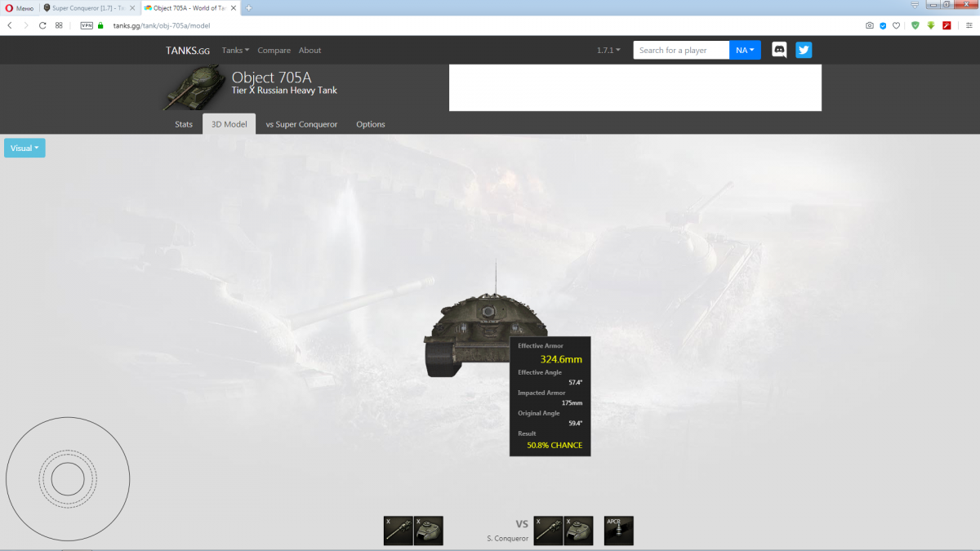Toggle the VPN badge in address bar
The image size is (980, 551).
pos(87,25)
